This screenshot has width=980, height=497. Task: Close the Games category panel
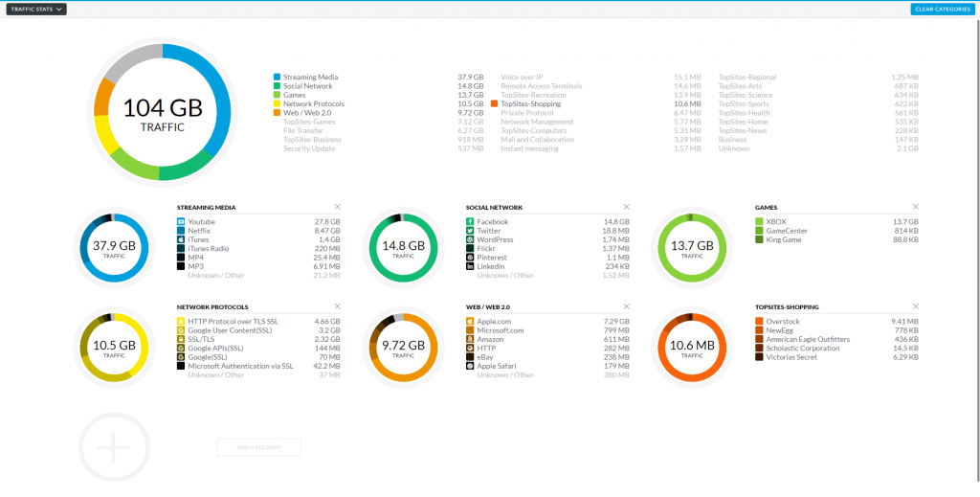pos(916,207)
